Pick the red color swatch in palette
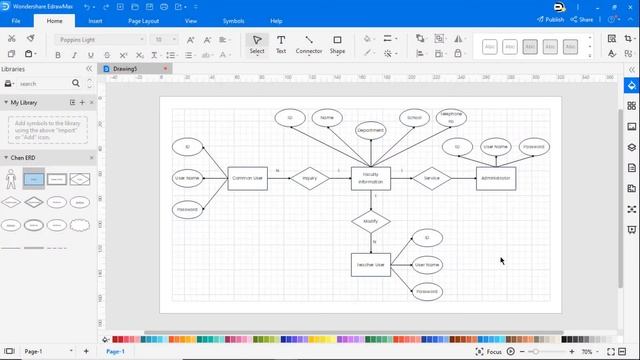The width and height of the screenshot is (640, 360). (x=115, y=339)
